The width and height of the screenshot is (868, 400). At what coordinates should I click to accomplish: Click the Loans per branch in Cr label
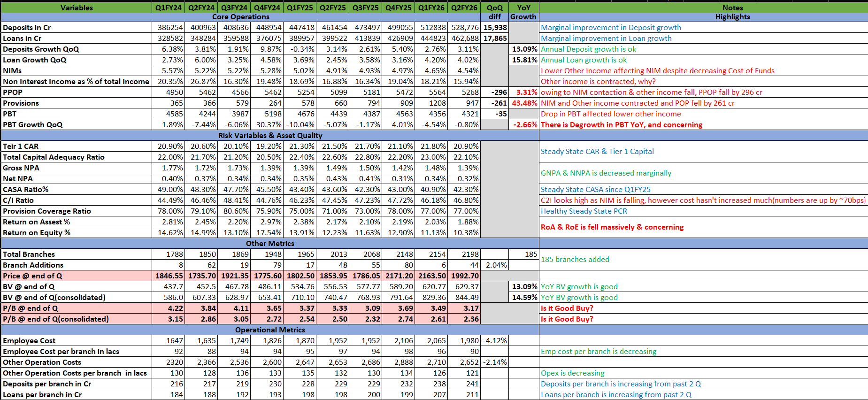[x=42, y=395]
